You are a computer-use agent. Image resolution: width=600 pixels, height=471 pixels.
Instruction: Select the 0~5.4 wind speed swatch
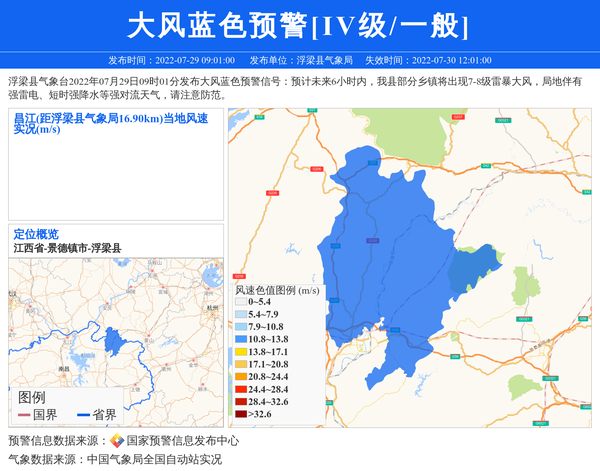coord(241,301)
